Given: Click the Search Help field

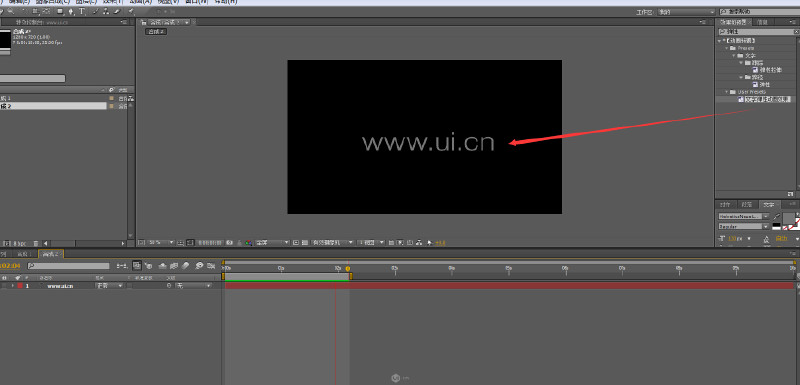Looking at the screenshot, I should click(x=760, y=12).
